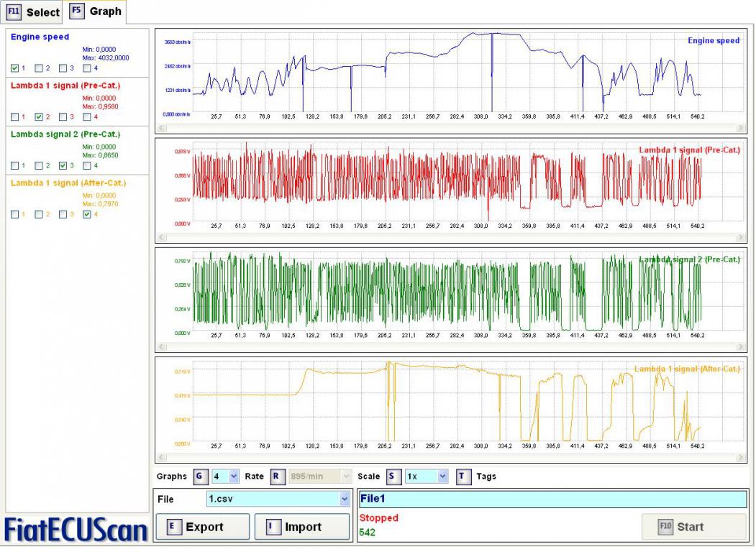
Task: Open the File dropdown showing 1.csv
Action: coord(345,499)
